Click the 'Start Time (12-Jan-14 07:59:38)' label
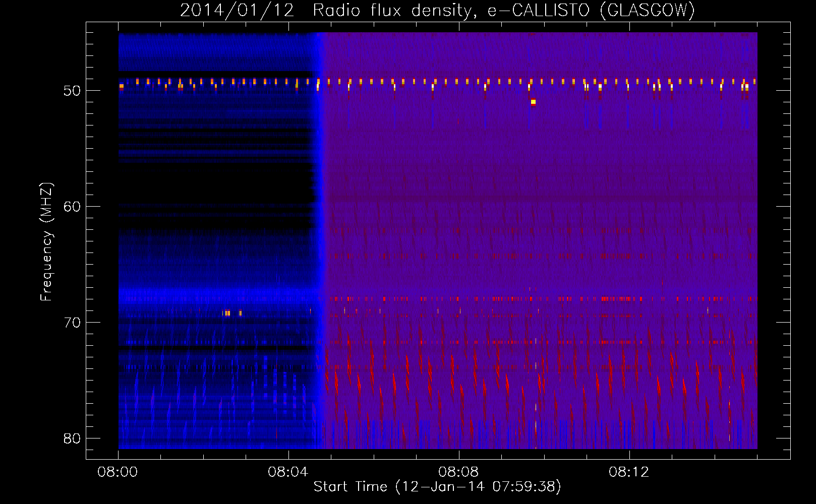The image size is (816, 504). pos(437,486)
